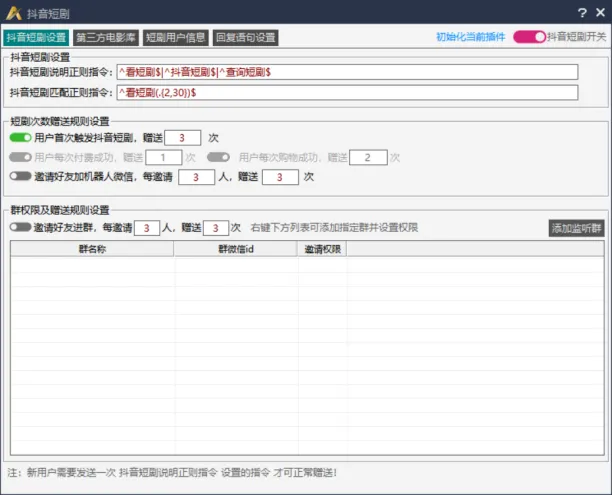Click the 抖音短剧说明正则指令 input field
This screenshot has height=495, width=612.
coord(347,72)
